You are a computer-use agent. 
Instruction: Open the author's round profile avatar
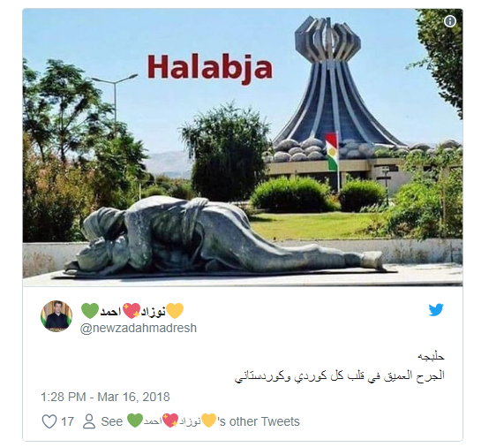click(56, 316)
